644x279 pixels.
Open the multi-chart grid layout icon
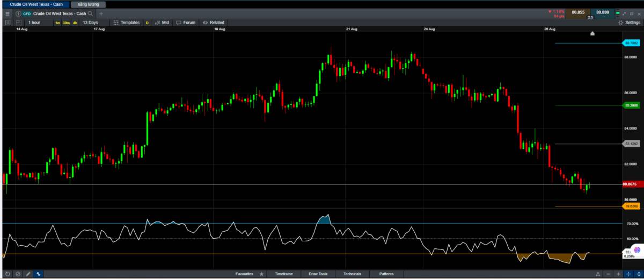(x=19, y=23)
